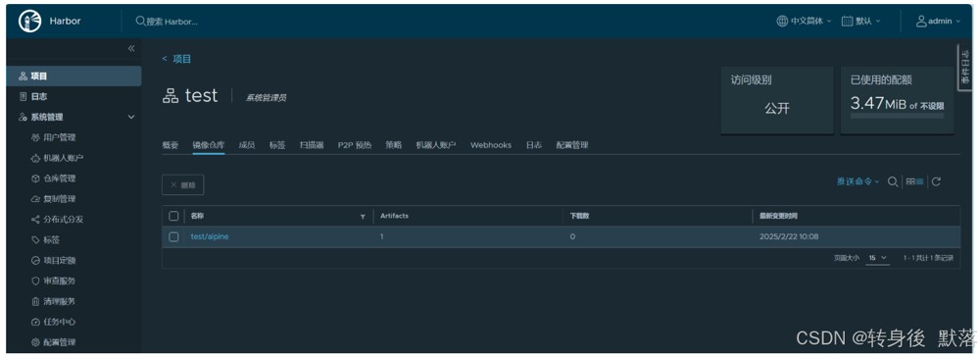Click the 2025/2/22 10:08 cell

[x=789, y=237]
